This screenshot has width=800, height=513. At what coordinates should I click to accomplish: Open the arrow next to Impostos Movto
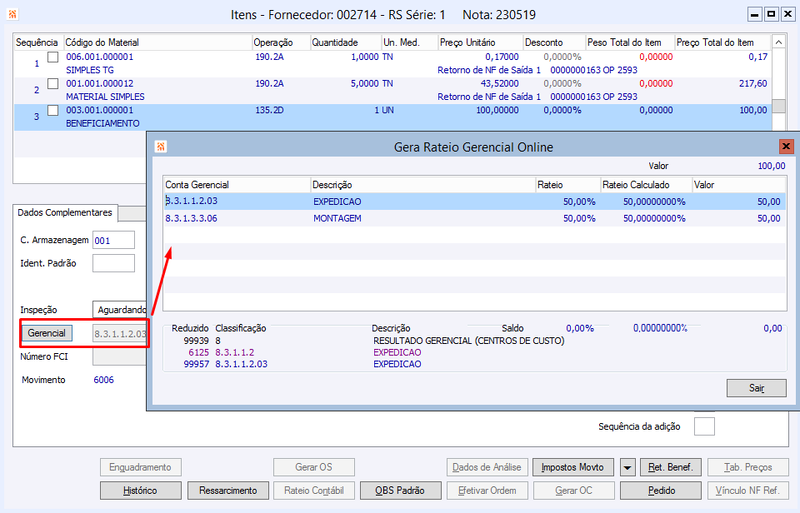coord(627,467)
